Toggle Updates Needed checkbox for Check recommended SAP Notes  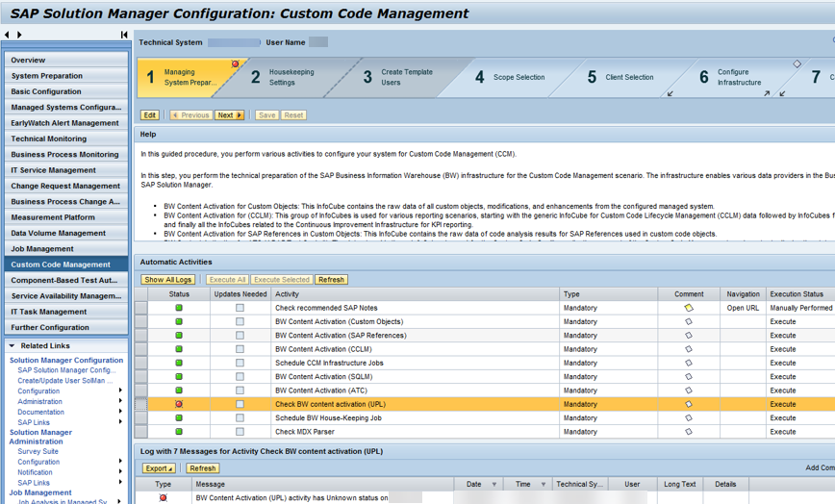coord(240,308)
